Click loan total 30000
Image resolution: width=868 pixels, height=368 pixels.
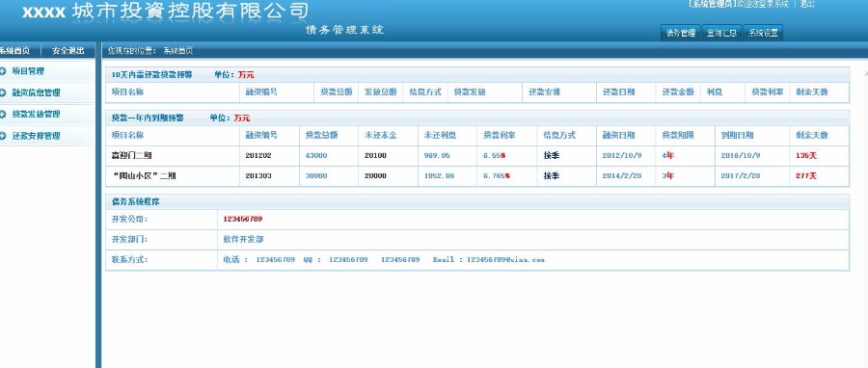(x=316, y=176)
